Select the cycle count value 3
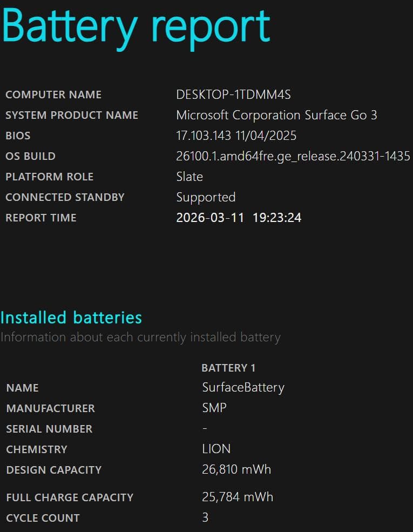The image size is (413, 532). pyautogui.click(x=205, y=517)
